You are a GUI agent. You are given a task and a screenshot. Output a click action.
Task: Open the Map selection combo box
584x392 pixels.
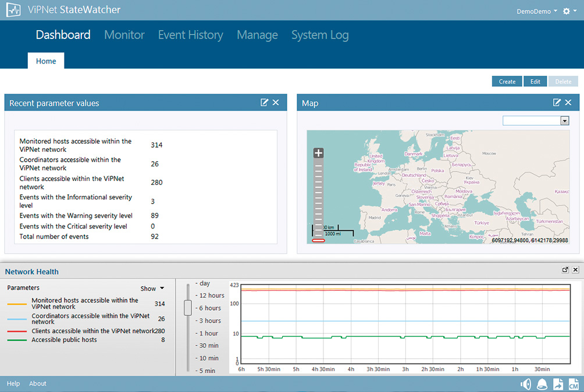pos(536,120)
